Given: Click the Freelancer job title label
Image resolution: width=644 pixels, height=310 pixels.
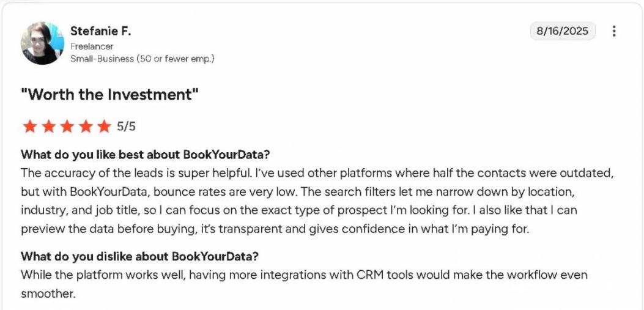Looking at the screenshot, I should [92, 46].
